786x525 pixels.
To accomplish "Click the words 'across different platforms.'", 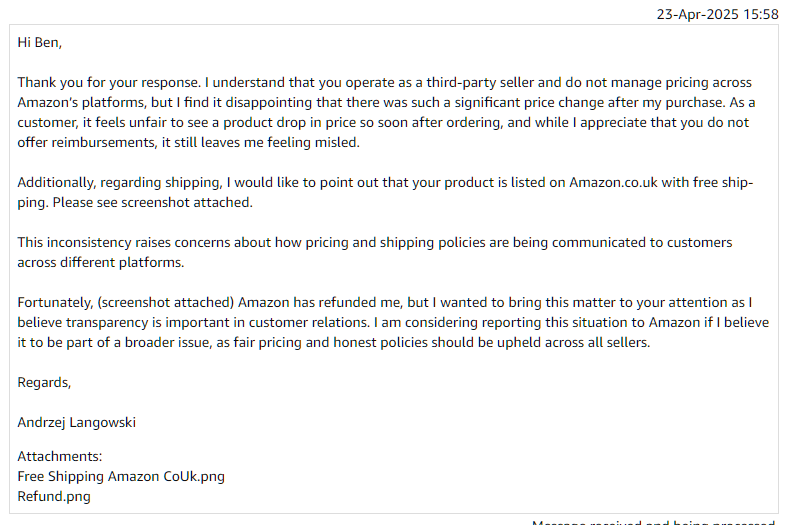I will coord(101,262).
